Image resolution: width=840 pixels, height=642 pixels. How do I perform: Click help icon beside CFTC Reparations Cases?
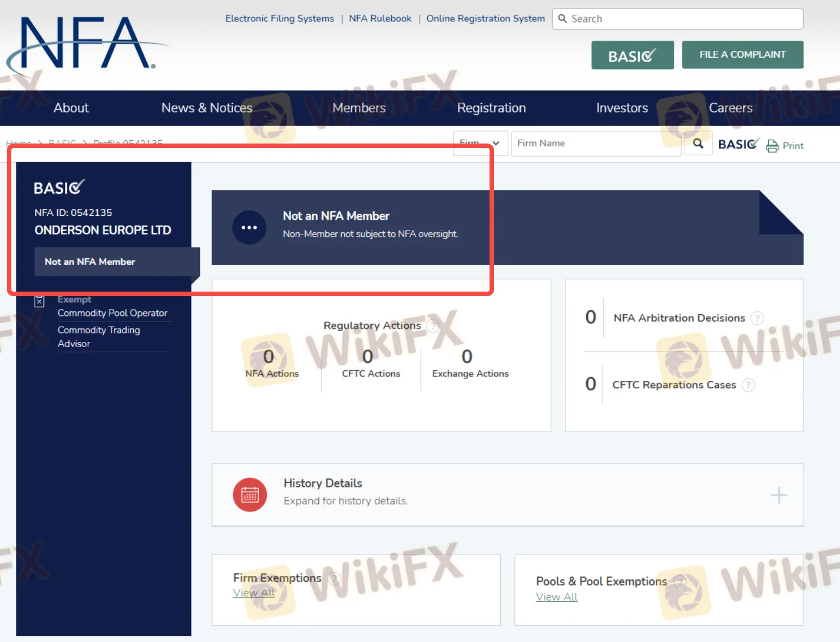pos(748,385)
